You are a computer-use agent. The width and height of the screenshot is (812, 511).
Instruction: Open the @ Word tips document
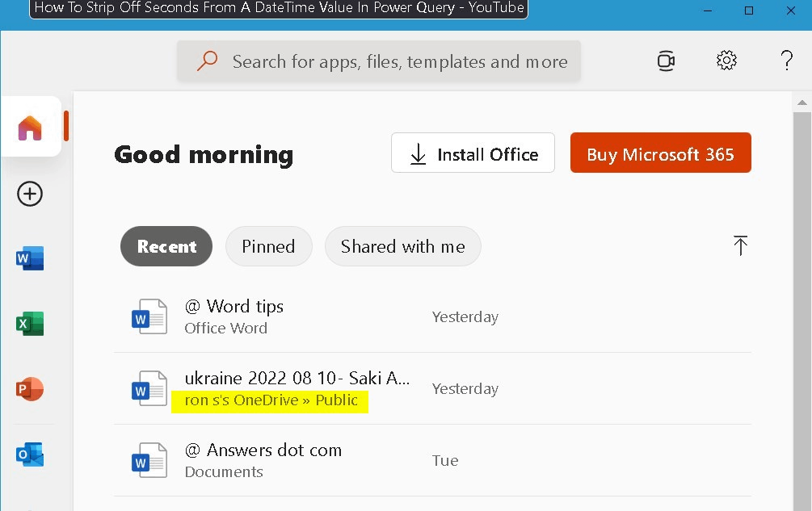(234, 306)
